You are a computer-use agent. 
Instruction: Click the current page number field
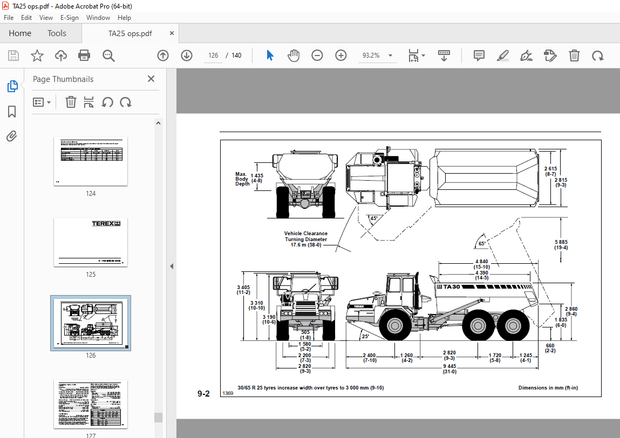[213, 56]
